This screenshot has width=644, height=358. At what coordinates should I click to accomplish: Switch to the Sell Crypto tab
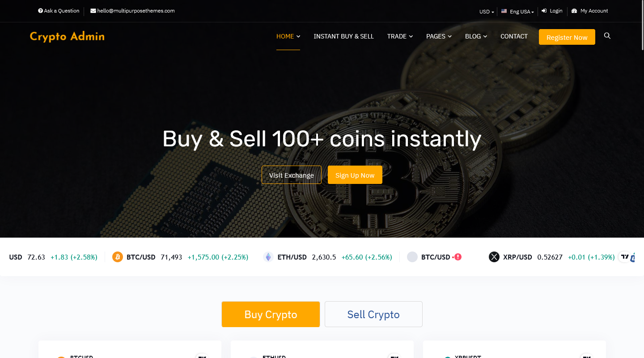click(373, 314)
